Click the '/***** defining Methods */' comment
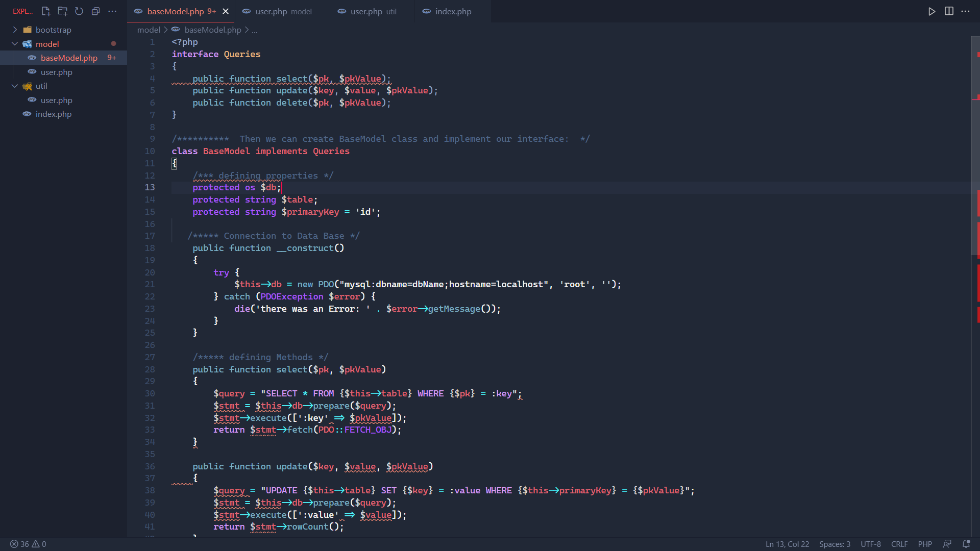 coord(260,357)
